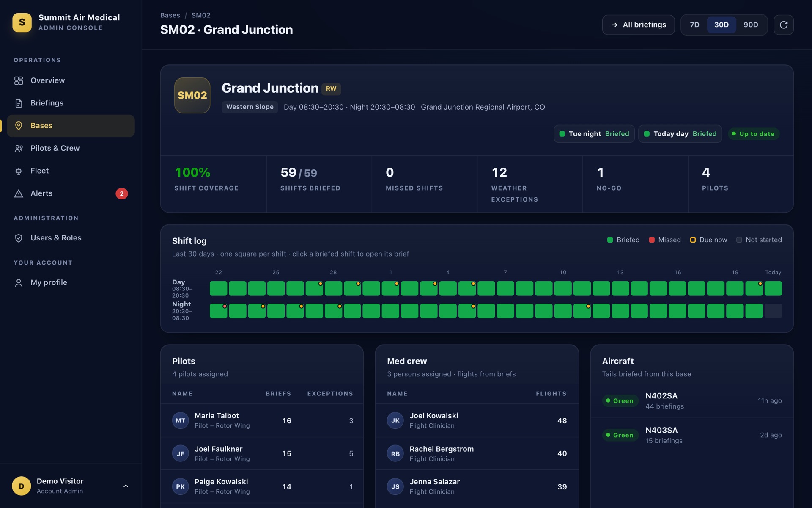Click the red Alerts badge showing 2

point(122,193)
